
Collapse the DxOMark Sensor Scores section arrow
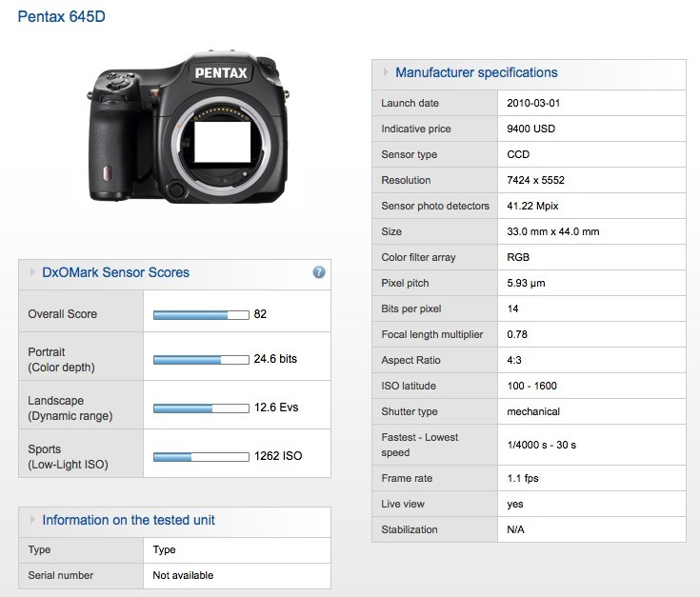32,271
